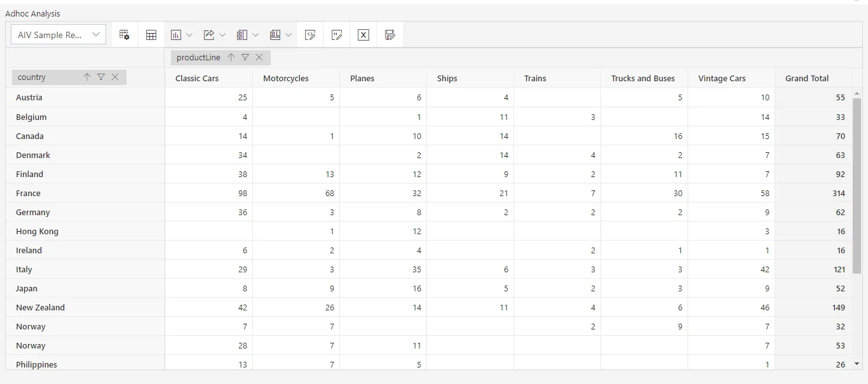Click Canada grand total 70
Image resolution: width=868 pixels, height=384 pixels.
841,136
